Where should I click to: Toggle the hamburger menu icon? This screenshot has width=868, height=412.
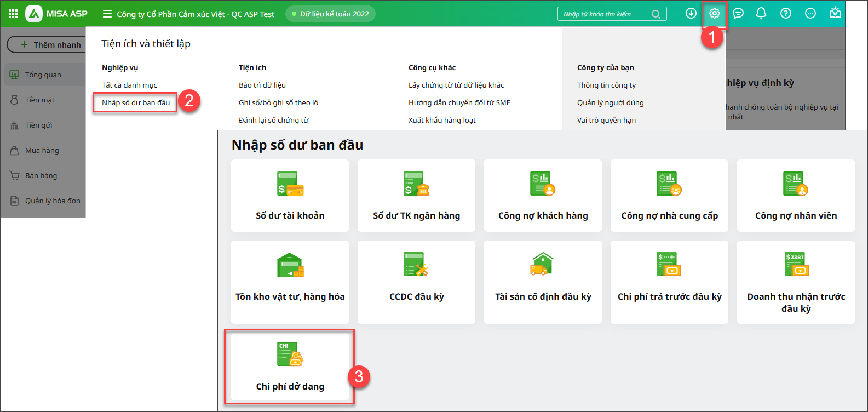[x=107, y=14]
